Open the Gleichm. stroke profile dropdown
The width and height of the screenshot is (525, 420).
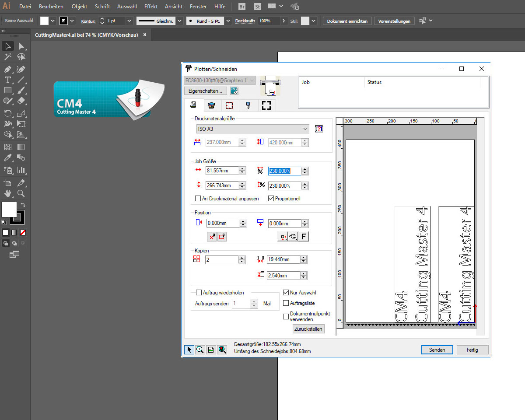179,21
